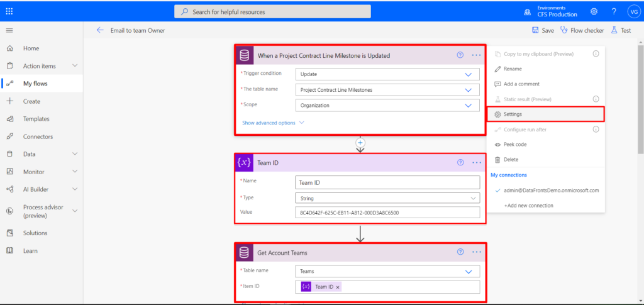Click the search for helpful resources box

[272, 11]
